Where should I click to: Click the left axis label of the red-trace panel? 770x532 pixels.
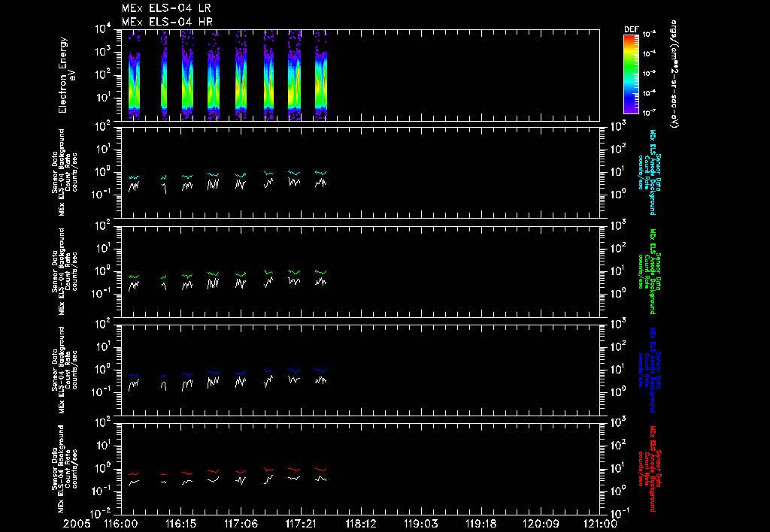tap(65, 469)
